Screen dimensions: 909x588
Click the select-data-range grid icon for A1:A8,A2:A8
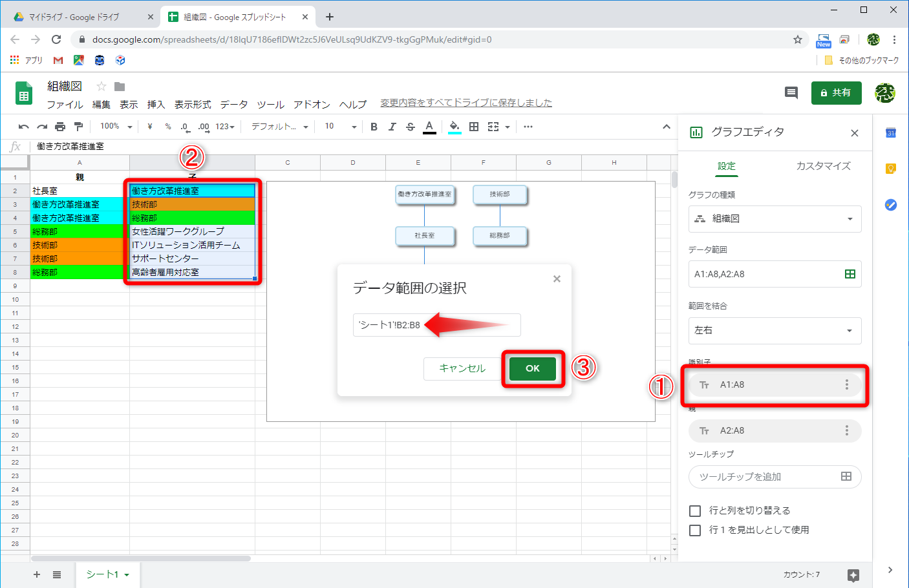[x=850, y=274]
